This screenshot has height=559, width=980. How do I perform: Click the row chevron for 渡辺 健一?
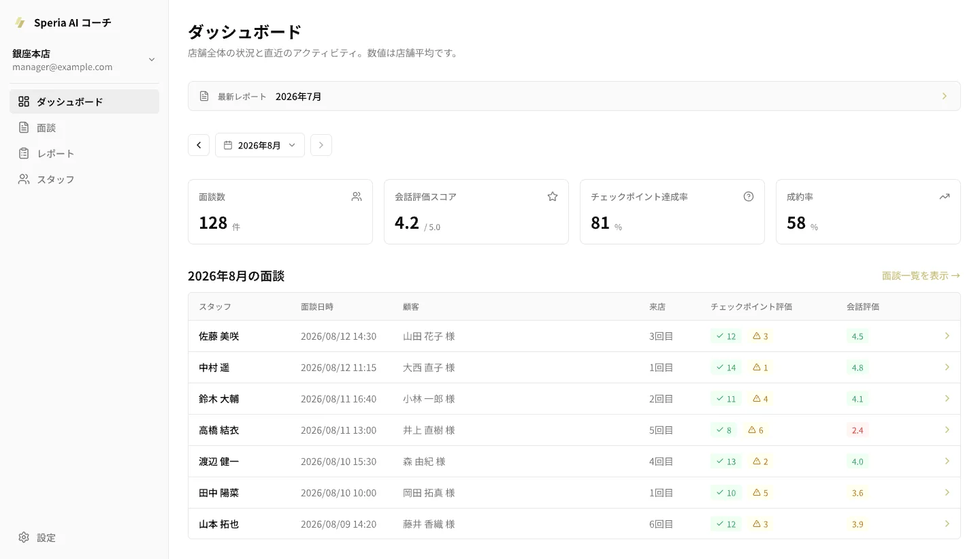[947, 461]
